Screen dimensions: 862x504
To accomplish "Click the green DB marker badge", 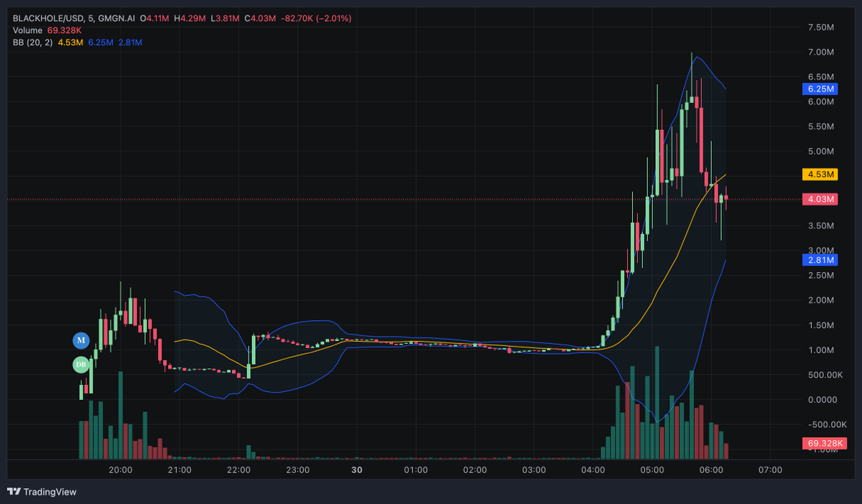I will (81, 365).
